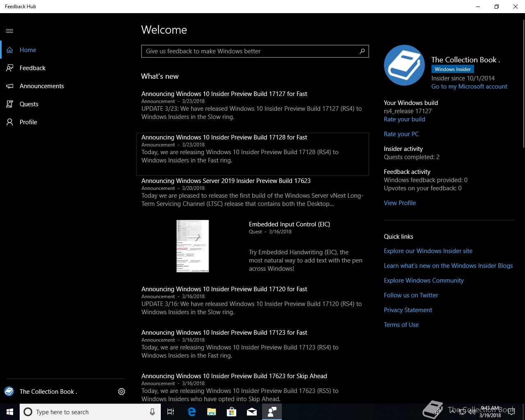Open settings via the gear icon

(x=121, y=392)
